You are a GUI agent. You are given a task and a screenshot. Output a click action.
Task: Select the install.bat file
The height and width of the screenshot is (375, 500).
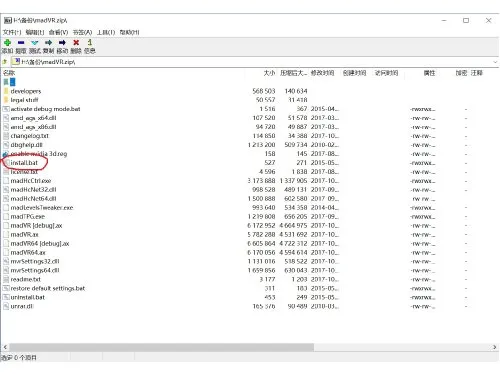pyautogui.click(x=24, y=163)
